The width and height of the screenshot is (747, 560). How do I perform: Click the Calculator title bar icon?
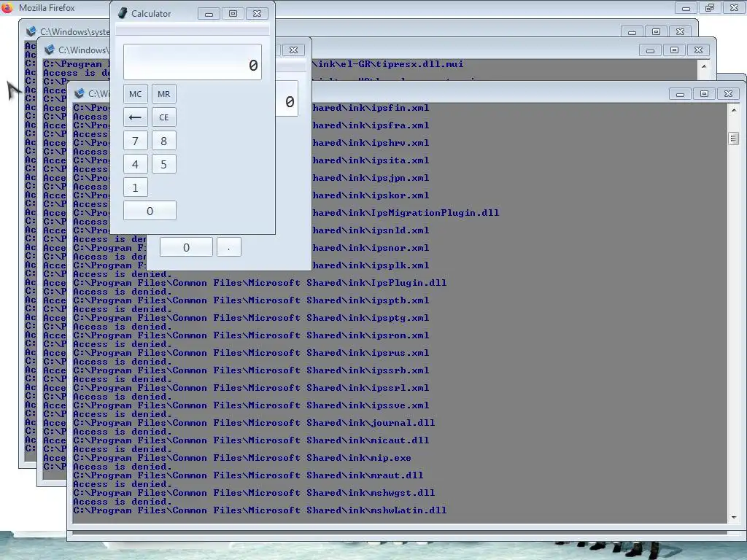click(123, 13)
